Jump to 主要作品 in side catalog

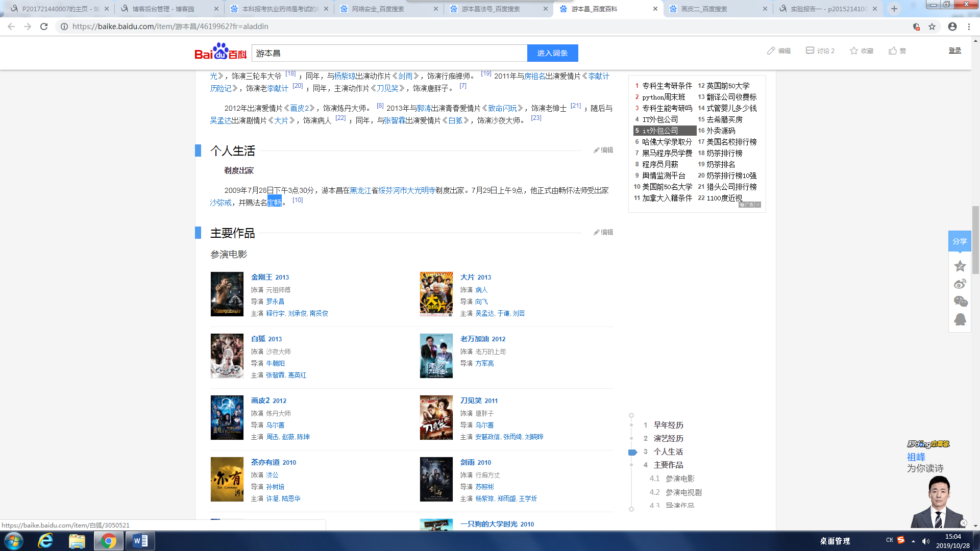(668, 465)
